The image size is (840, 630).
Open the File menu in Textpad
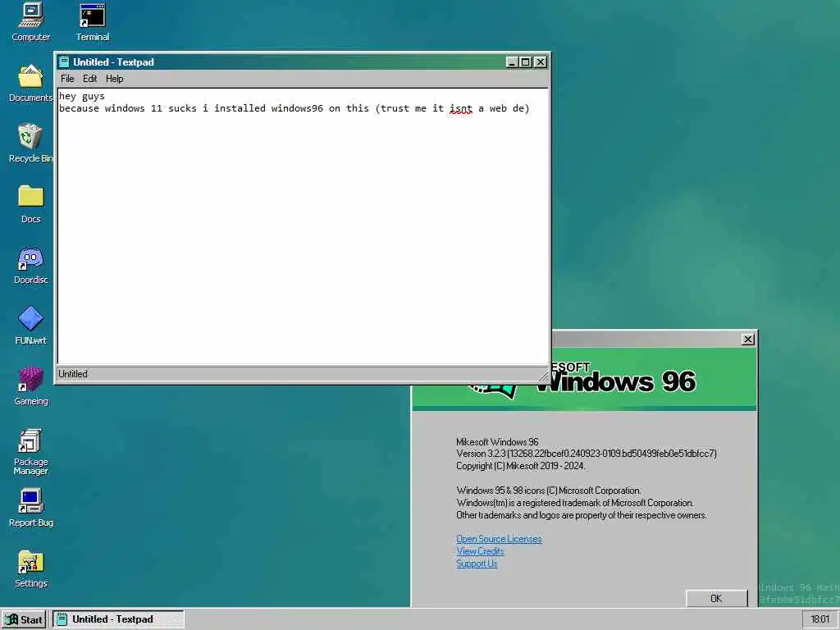point(67,79)
